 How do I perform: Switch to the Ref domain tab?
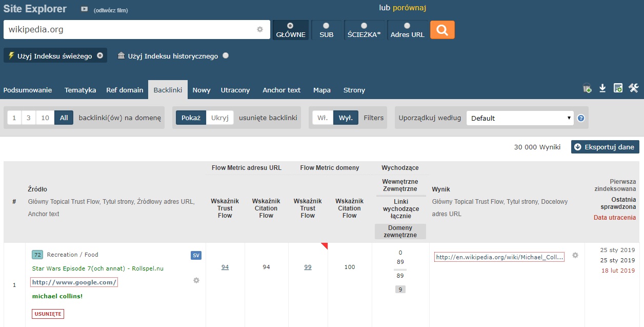click(x=125, y=90)
